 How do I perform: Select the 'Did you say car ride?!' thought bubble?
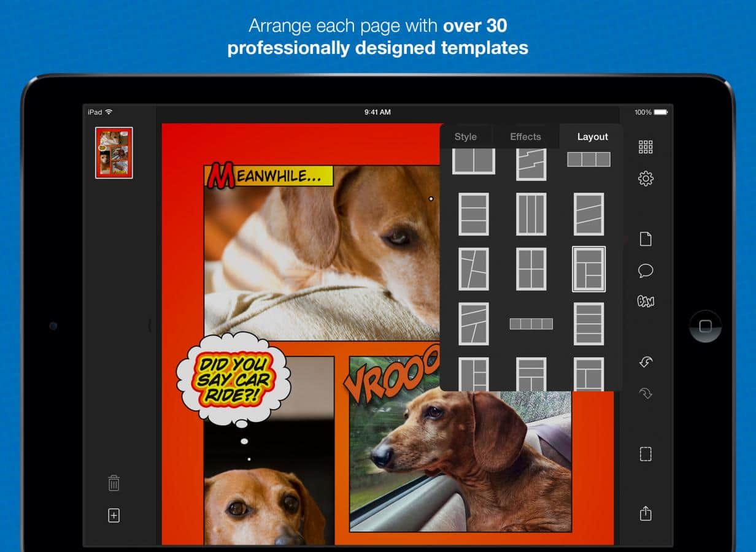(x=234, y=378)
